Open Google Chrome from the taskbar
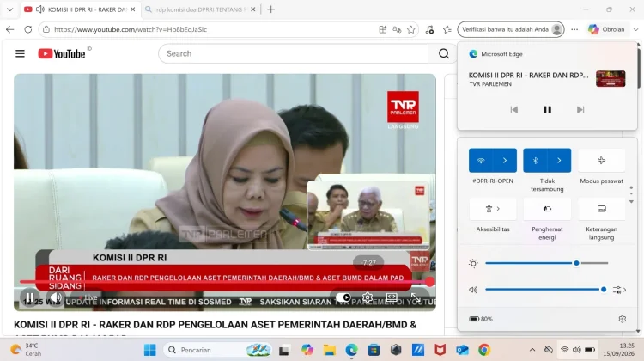Screen dimensions: 644x361 pos(484,350)
